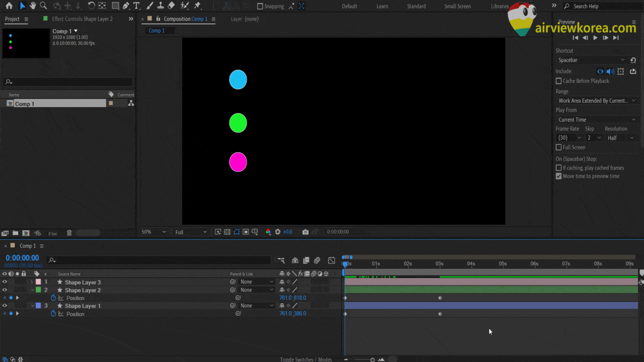Check If caching, play cached frames

point(558,168)
